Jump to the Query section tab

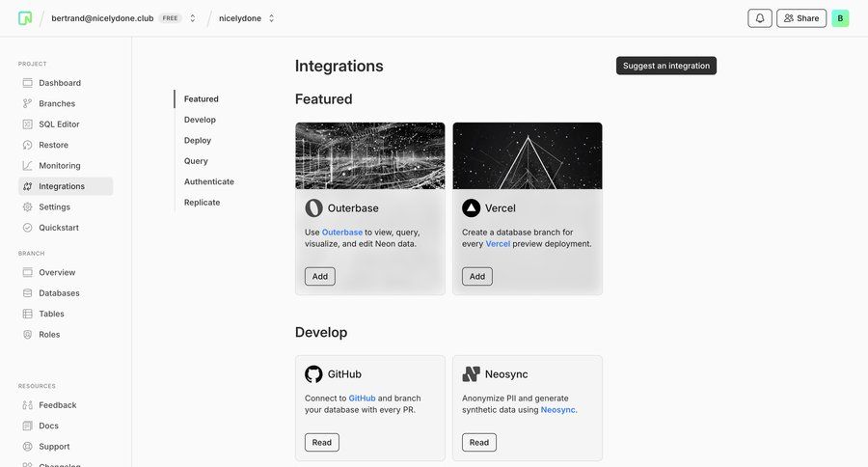pos(196,161)
